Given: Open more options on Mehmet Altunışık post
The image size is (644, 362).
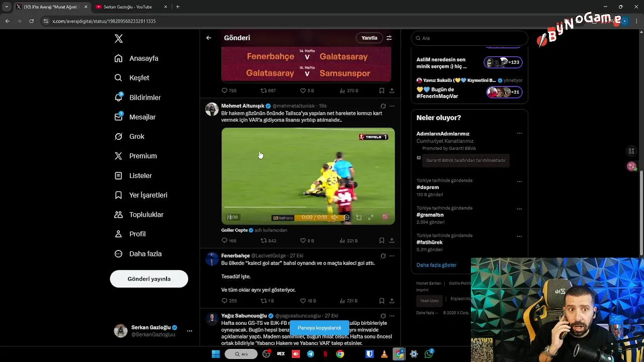Looking at the screenshot, I should pos(392,106).
